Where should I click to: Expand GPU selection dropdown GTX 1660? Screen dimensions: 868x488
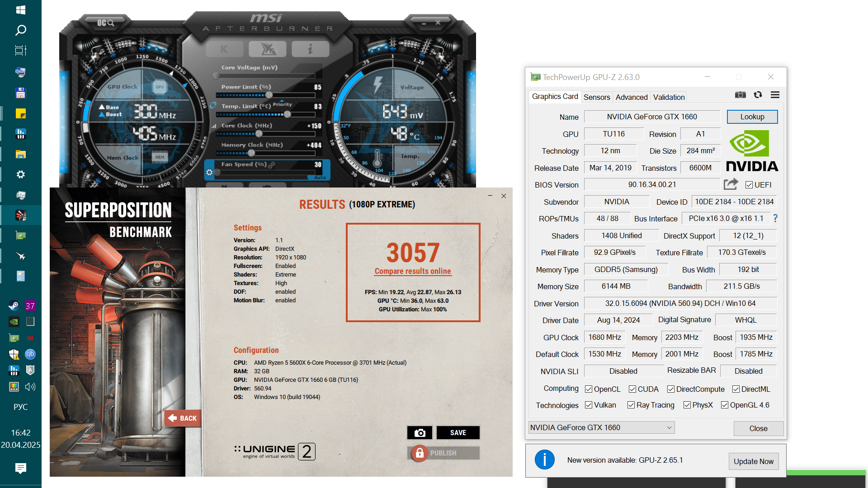point(601,427)
